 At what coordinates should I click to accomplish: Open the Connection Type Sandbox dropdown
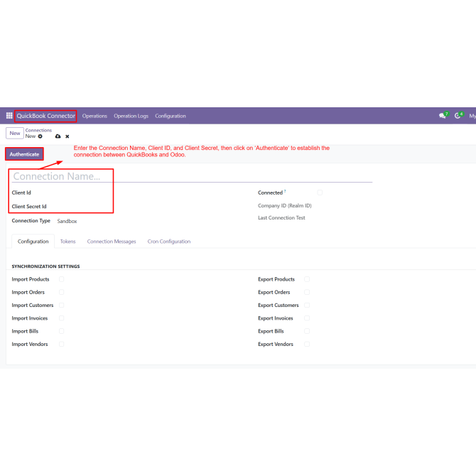coord(67,221)
